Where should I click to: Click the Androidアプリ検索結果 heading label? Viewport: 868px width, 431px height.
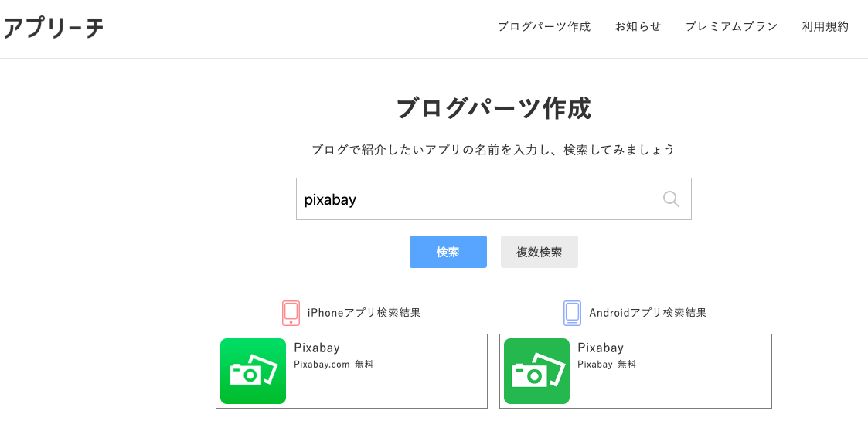(x=648, y=313)
